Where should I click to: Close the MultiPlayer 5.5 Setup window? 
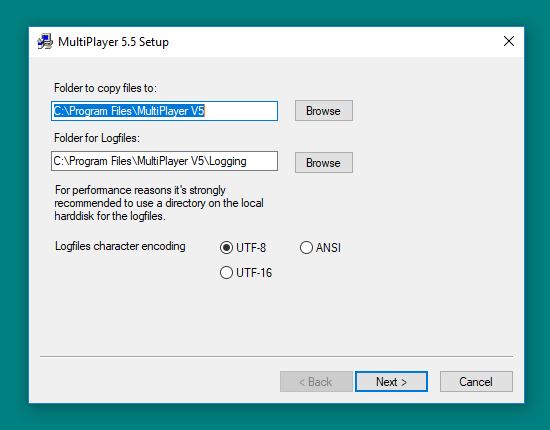[509, 41]
